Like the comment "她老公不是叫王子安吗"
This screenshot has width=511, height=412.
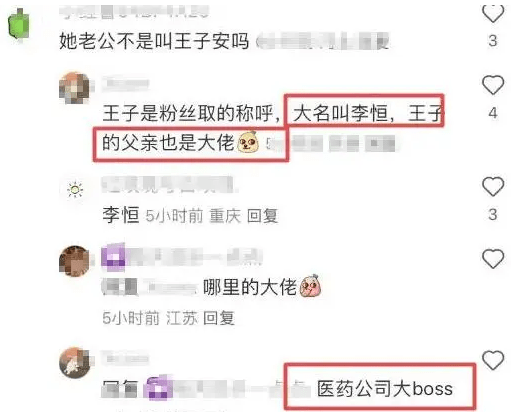coord(493,14)
